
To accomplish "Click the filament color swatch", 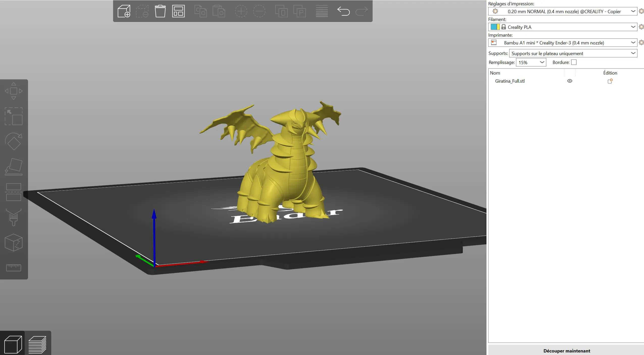I will [x=495, y=27].
